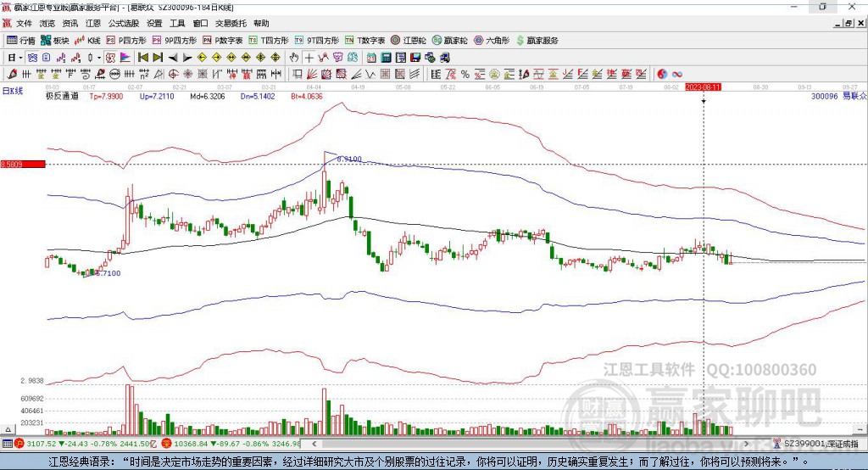Click the 沪 Shanghai index icon

(x=19, y=444)
